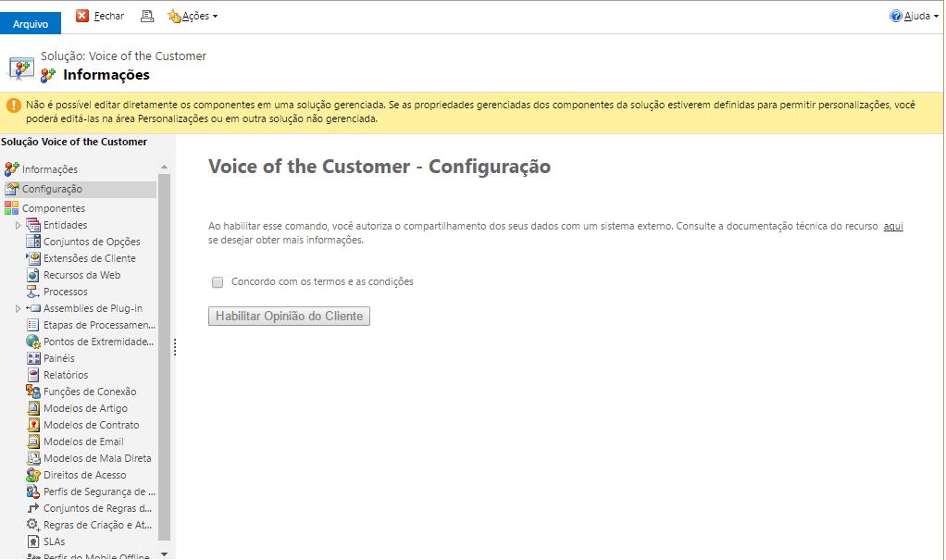Click the print icon in toolbar
The image size is (946, 560).
147,16
